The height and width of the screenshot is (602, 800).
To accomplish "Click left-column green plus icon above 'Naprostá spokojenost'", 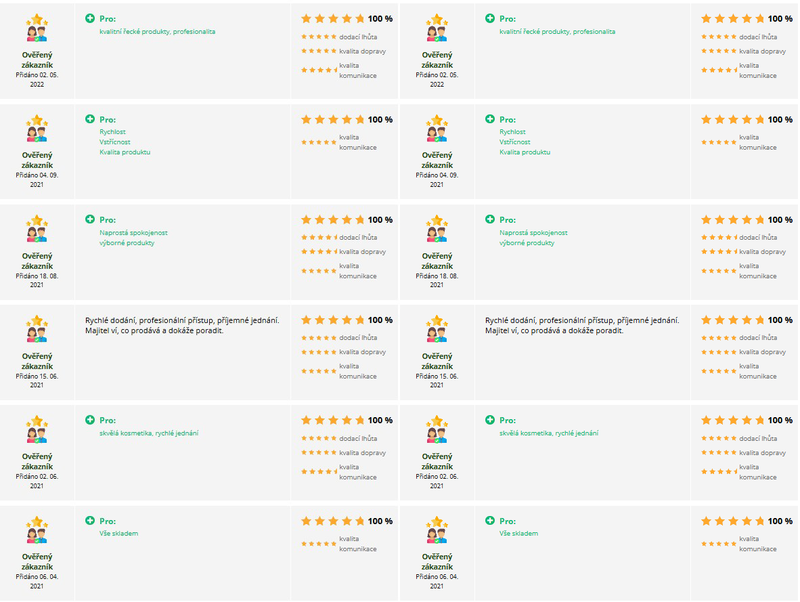I will click(x=90, y=219).
